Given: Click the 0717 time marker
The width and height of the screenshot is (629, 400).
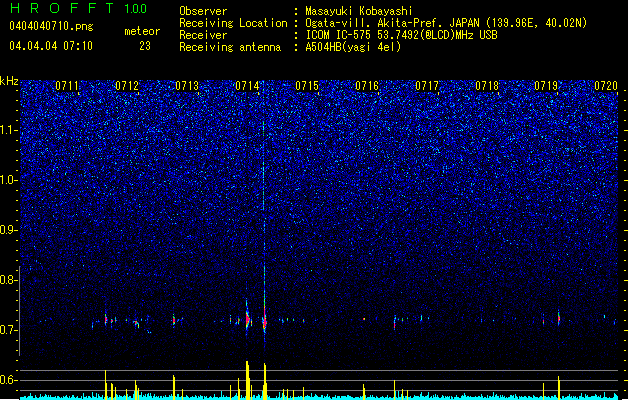Looking at the screenshot, I should (427, 86).
